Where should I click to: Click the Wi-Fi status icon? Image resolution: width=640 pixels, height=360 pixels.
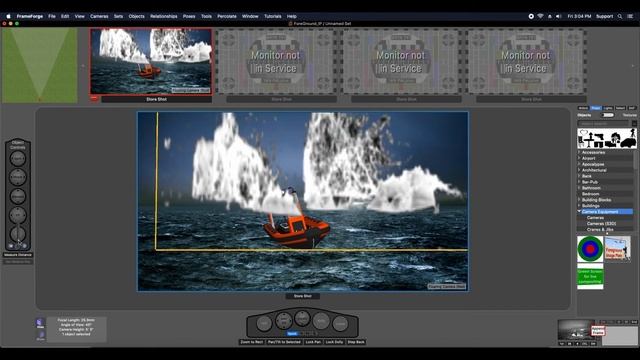pyautogui.click(x=540, y=16)
